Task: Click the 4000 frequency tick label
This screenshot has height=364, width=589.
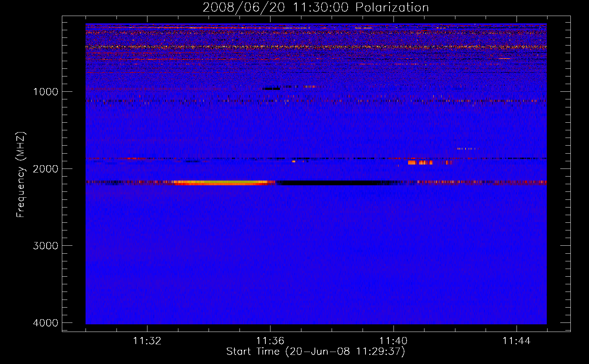Action: point(46,323)
